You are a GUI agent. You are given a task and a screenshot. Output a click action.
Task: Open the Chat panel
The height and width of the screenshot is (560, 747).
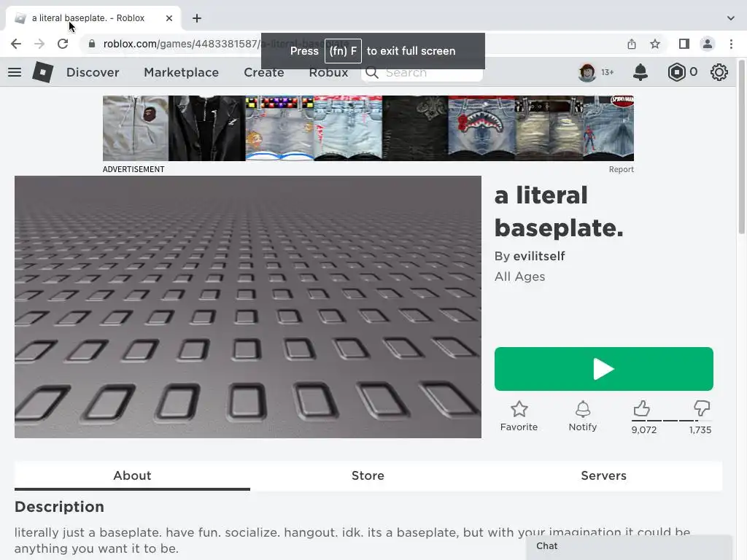point(629,547)
